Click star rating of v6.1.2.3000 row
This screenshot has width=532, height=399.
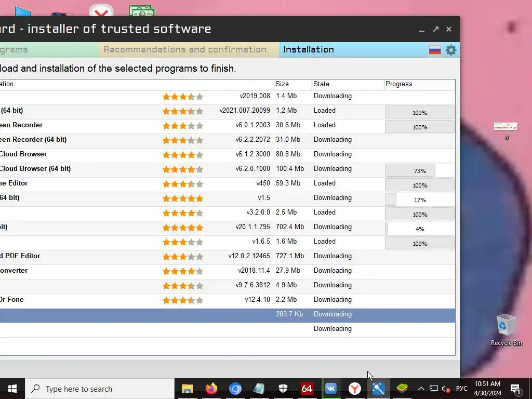(x=182, y=155)
